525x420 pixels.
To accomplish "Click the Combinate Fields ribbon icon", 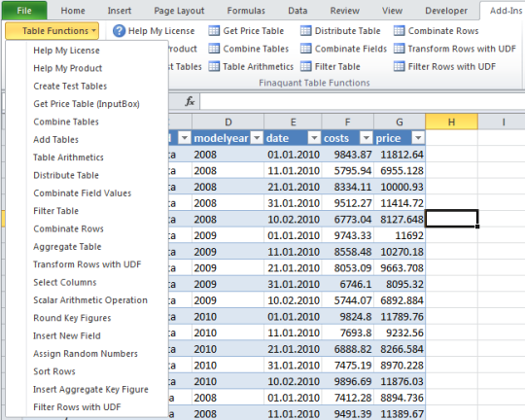I will pyautogui.click(x=305, y=49).
